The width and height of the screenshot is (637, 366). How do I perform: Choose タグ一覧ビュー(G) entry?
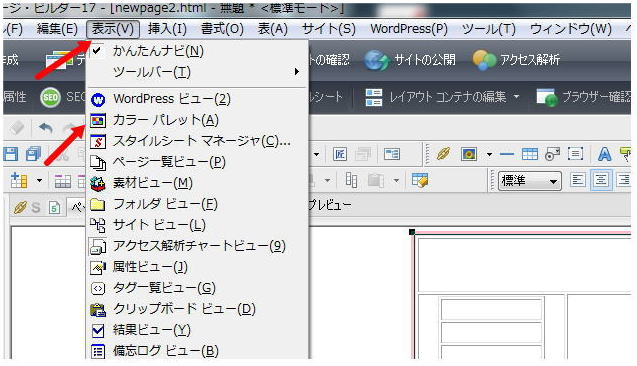point(197,288)
